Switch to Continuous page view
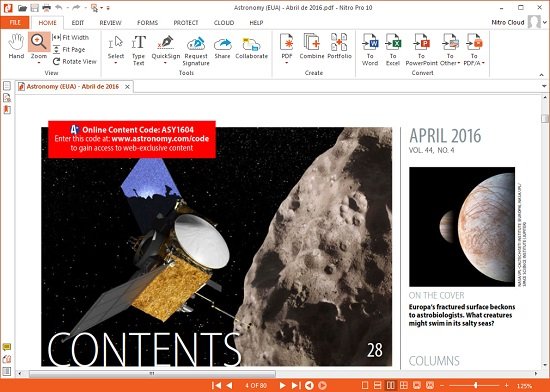 [x=377, y=385]
